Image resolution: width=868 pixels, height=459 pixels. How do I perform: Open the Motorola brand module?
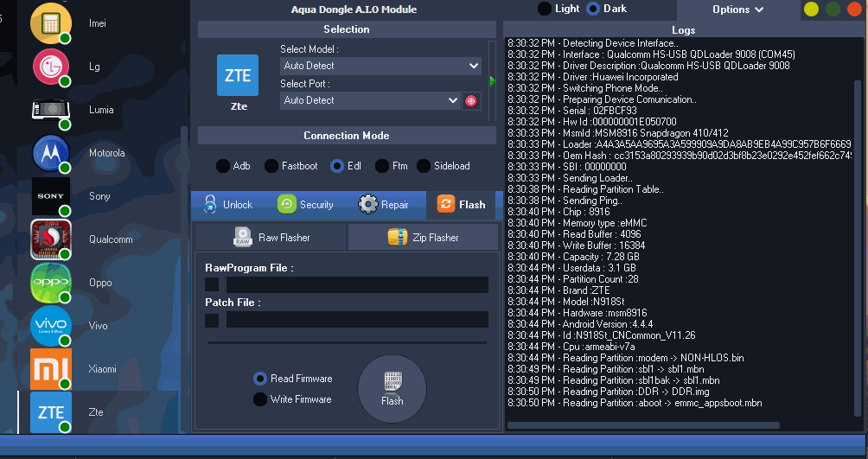[51, 153]
